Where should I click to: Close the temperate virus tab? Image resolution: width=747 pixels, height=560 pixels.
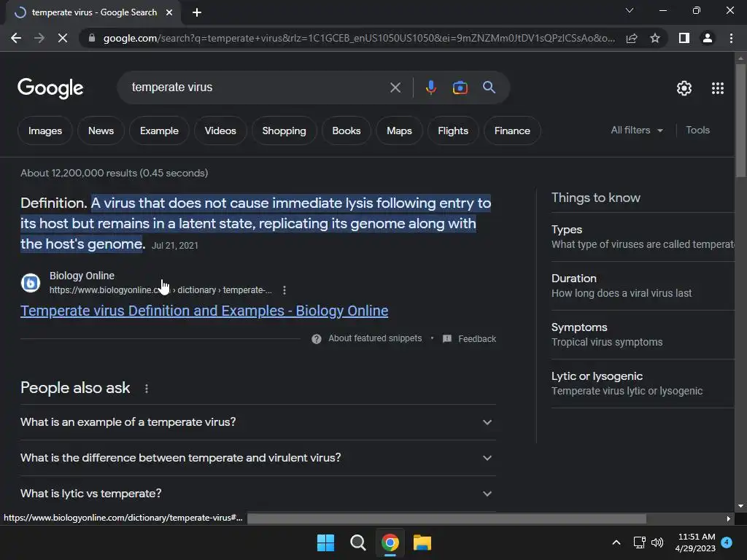[169, 12]
